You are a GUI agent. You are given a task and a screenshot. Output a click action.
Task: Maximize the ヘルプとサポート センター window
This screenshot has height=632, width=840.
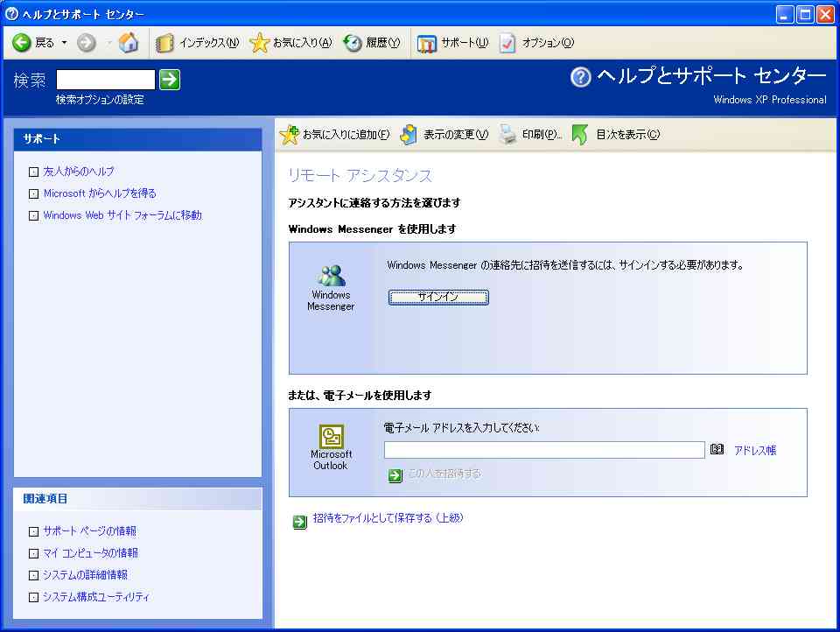click(805, 15)
